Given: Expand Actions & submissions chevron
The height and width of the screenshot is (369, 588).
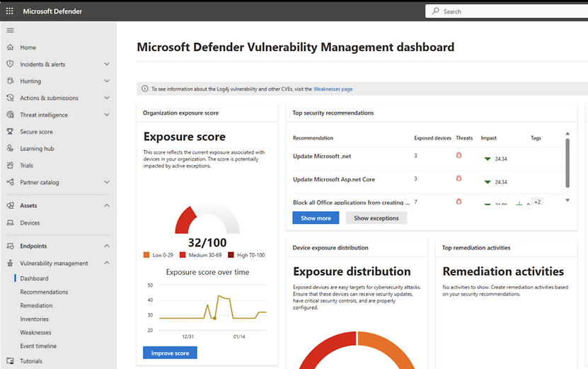Looking at the screenshot, I should (107, 98).
